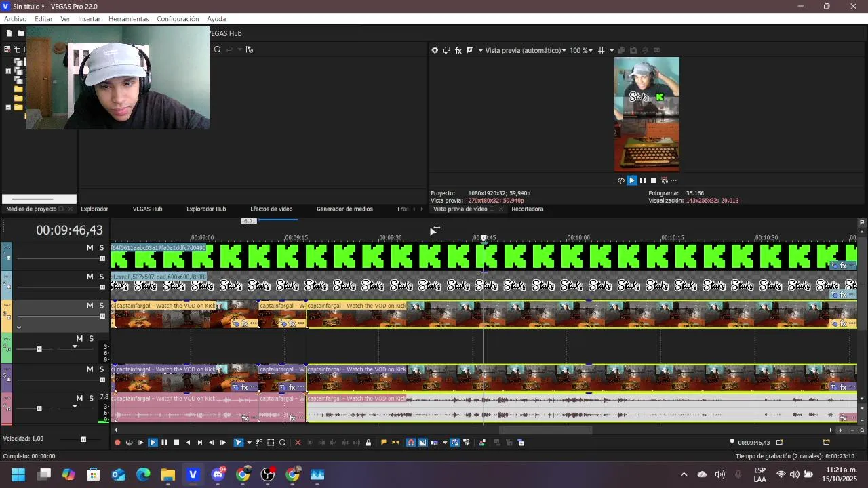This screenshot has height=488, width=868.
Task: Toggle Automatic Crossfades button
Action: click(422, 443)
